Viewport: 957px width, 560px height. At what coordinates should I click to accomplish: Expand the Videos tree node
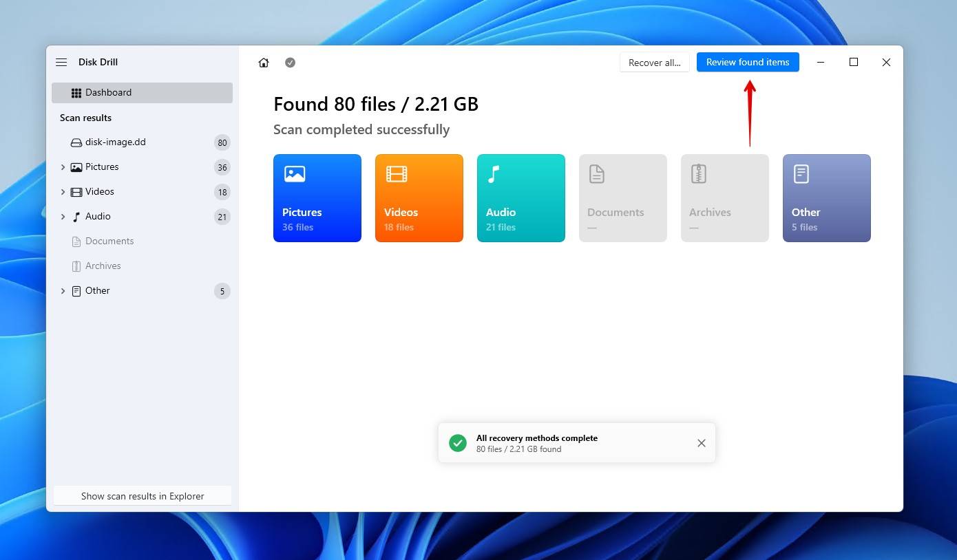pyautogui.click(x=63, y=192)
